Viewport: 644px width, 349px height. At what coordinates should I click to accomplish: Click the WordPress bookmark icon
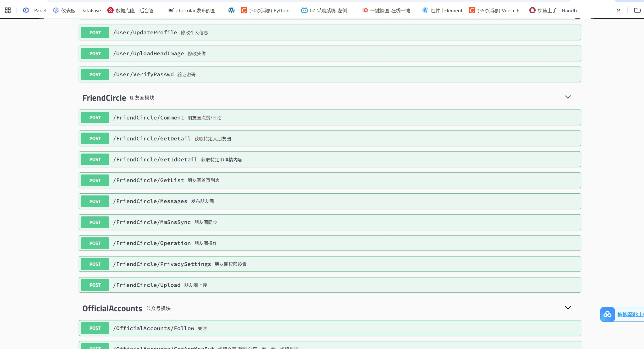click(231, 10)
